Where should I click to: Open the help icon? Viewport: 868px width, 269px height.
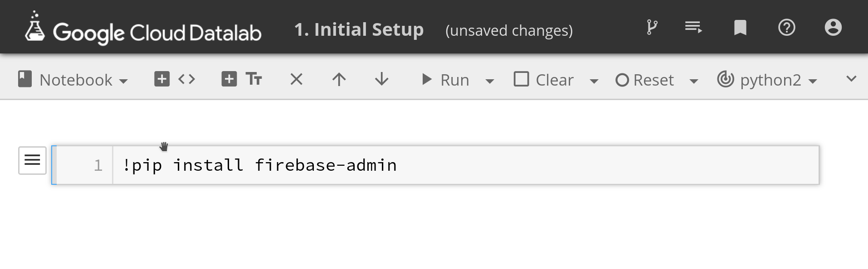coord(786,27)
